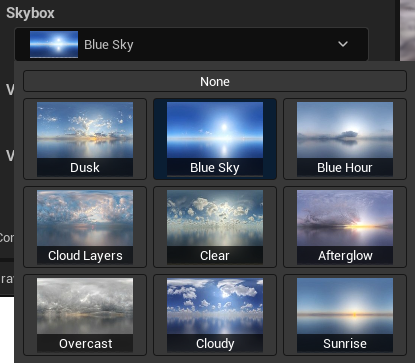Select the Clear skybox thumbnail
The image size is (415, 363).
coord(215,227)
